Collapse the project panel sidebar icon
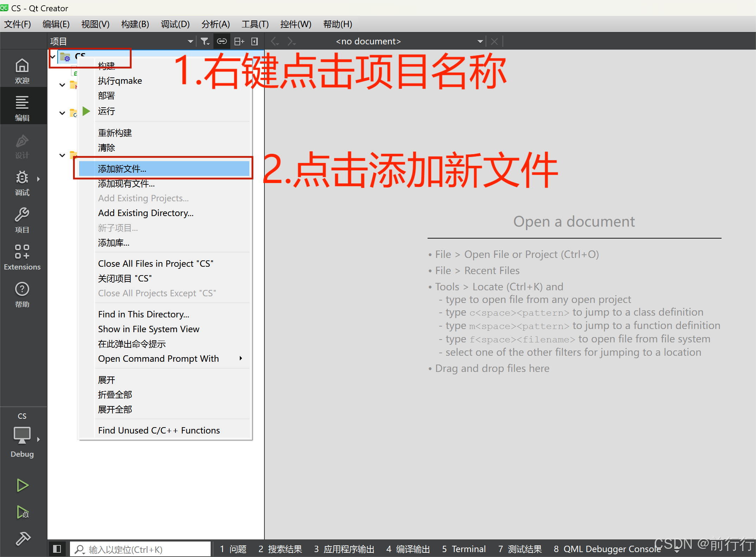 click(254, 41)
